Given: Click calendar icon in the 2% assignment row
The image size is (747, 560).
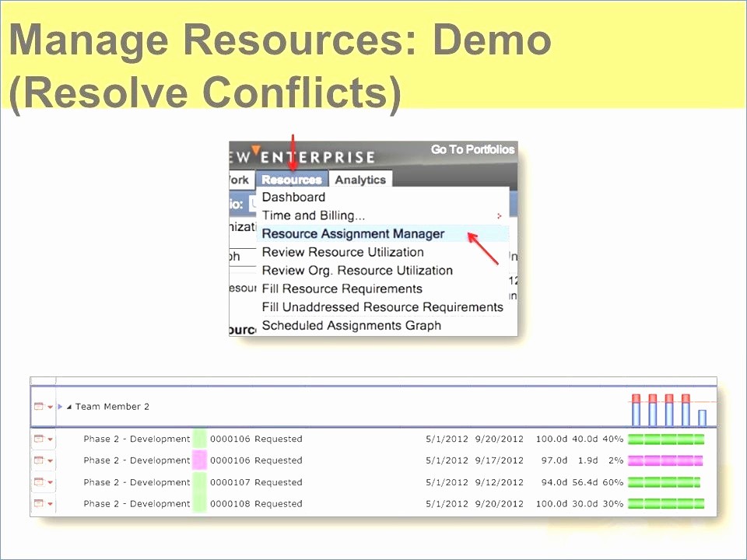Looking at the screenshot, I should (39, 461).
